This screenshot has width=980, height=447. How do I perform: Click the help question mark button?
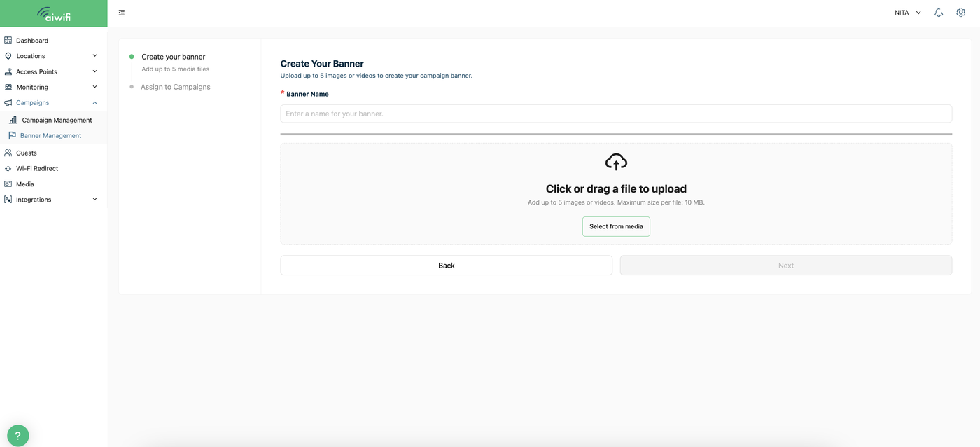18,436
